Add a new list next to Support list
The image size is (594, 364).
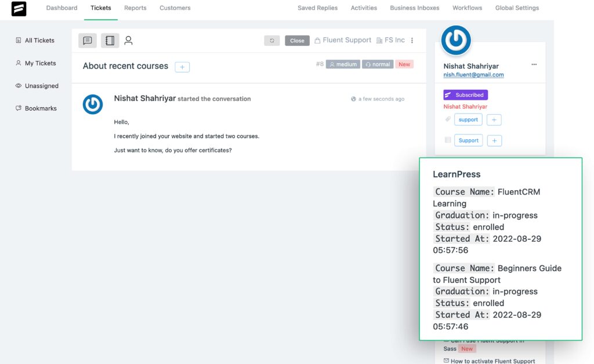pyautogui.click(x=494, y=141)
